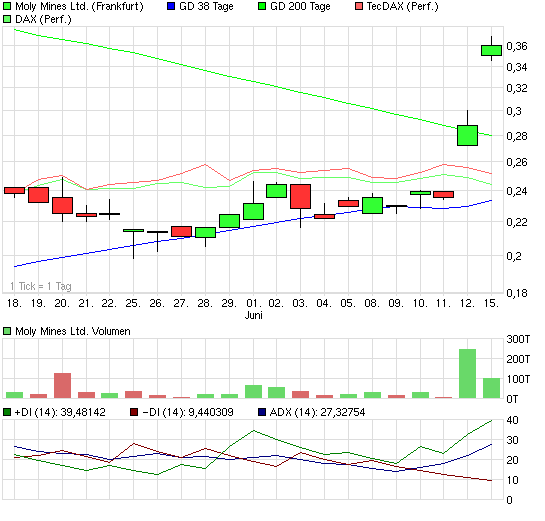
Task: Click the '18.' date label on the x-axis
Action: [14, 303]
